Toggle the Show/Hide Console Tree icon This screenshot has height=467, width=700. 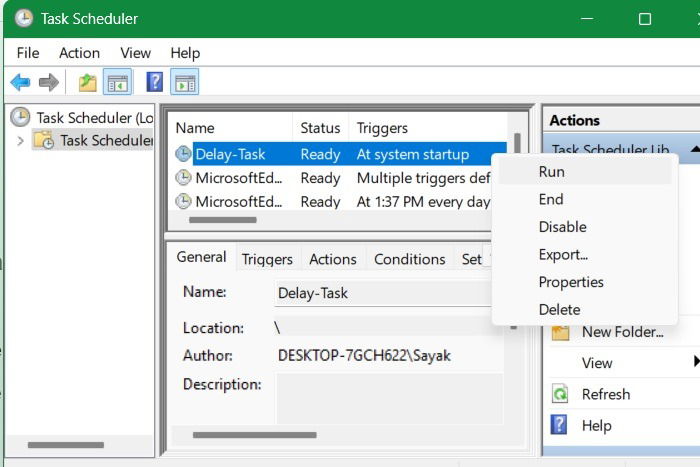(118, 82)
